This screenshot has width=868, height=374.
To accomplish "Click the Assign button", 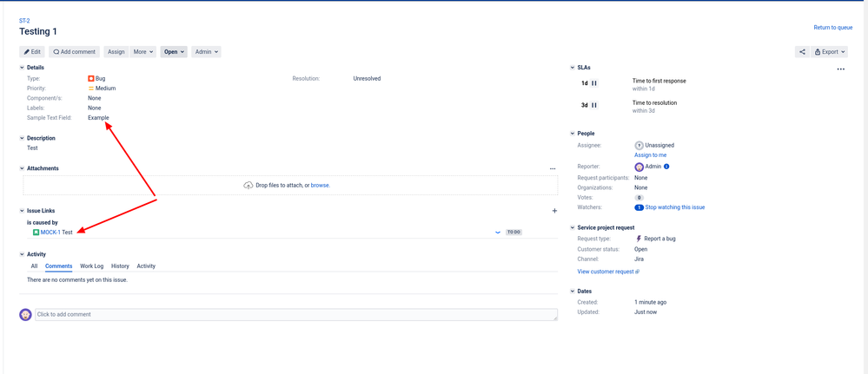I will click(116, 52).
